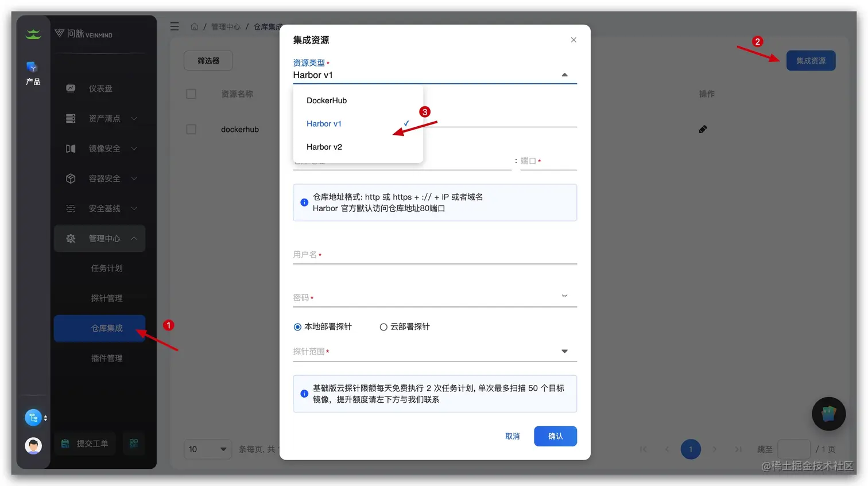Focus the 用户名 input field
Image resolution: width=868 pixels, height=486 pixels.
pos(435,255)
